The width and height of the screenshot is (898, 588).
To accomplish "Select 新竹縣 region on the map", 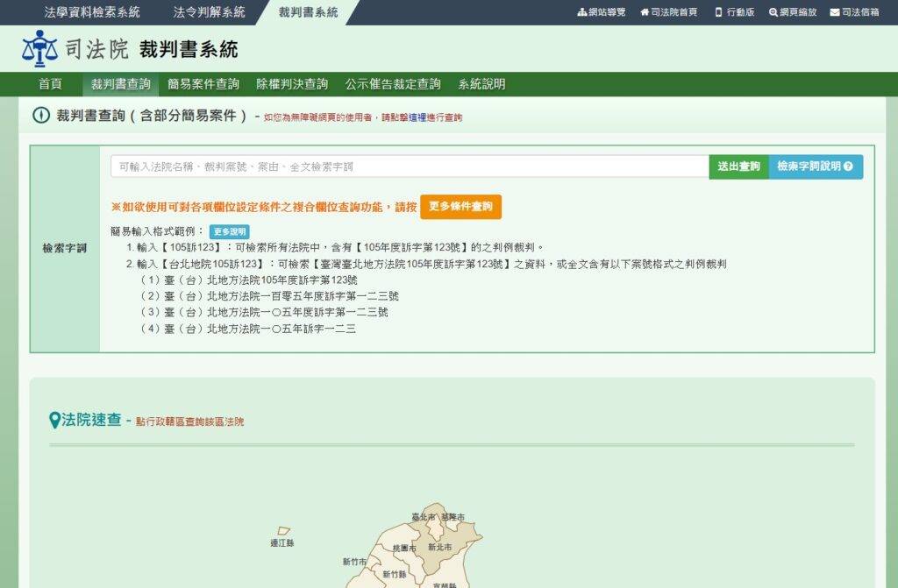I will point(394,574).
